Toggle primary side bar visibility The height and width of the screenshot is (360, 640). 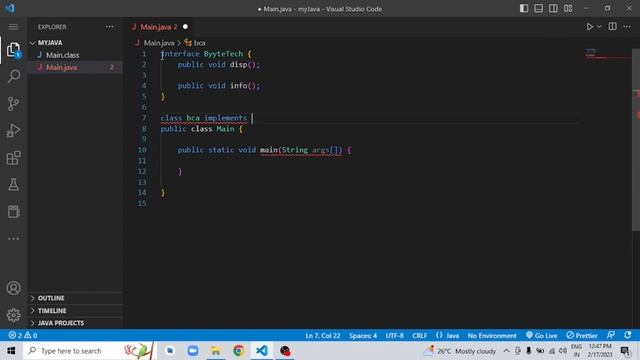point(524,9)
